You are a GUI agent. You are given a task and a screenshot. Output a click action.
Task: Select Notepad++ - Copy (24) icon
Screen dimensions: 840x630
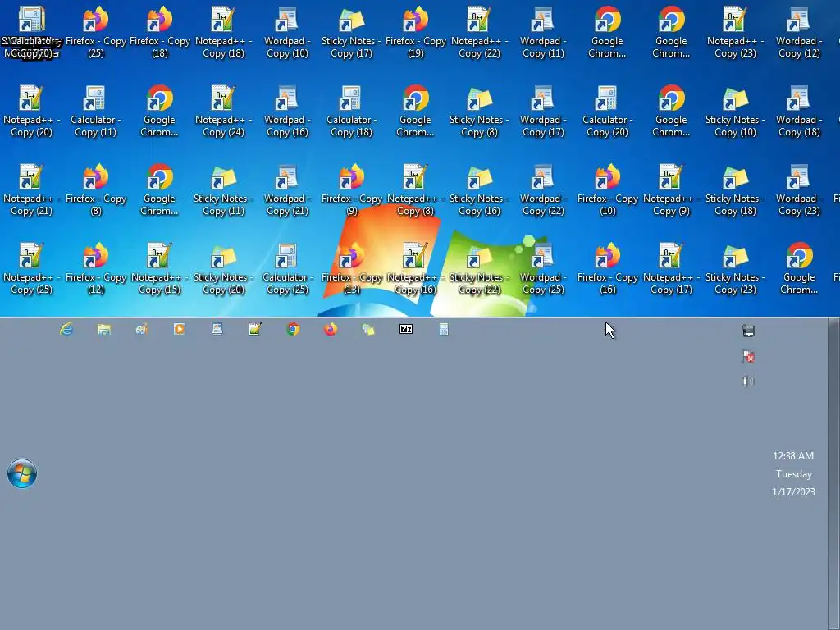click(223, 111)
